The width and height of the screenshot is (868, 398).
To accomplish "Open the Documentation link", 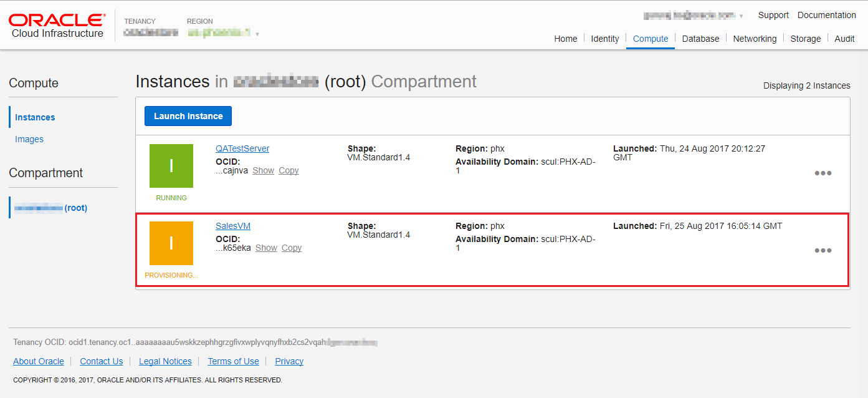I will pos(826,15).
